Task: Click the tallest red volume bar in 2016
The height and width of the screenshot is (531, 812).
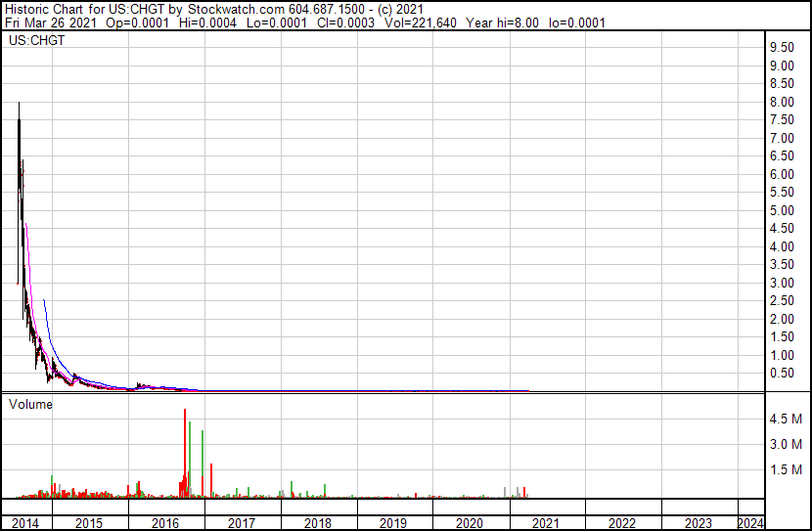Action: click(185, 454)
